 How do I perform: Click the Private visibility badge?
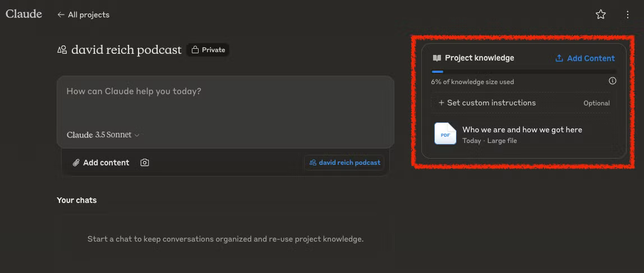coord(208,50)
